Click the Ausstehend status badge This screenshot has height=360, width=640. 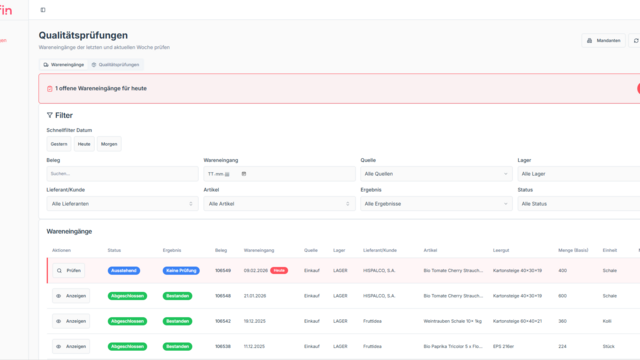pyautogui.click(x=124, y=271)
